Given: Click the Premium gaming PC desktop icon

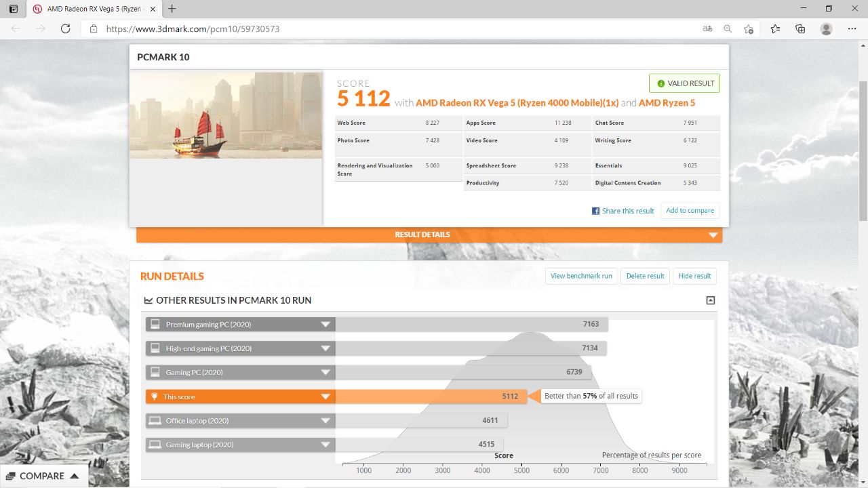Looking at the screenshot, I should [155, 325].
